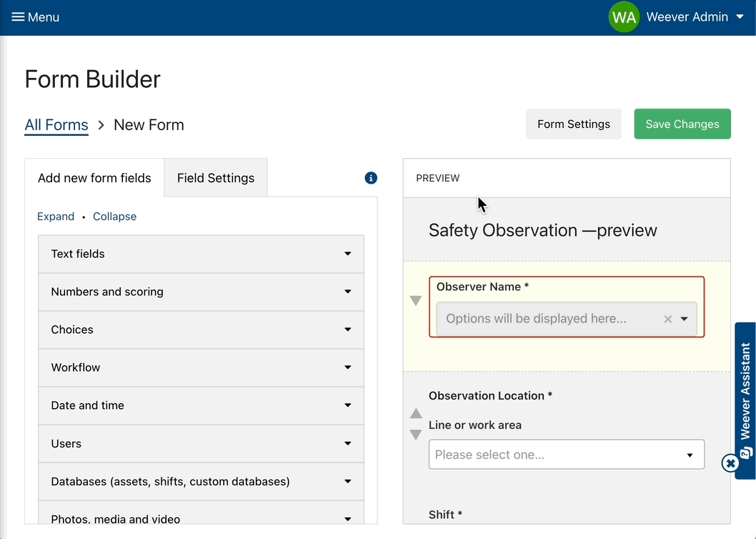Expand the Workflow section
Screen dimensions: 756x539
pos(201,367)
